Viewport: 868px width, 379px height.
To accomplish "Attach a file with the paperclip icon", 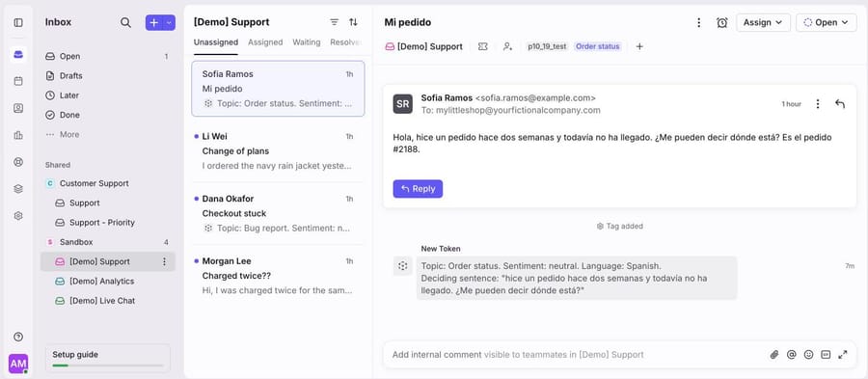I will point(774,355).
